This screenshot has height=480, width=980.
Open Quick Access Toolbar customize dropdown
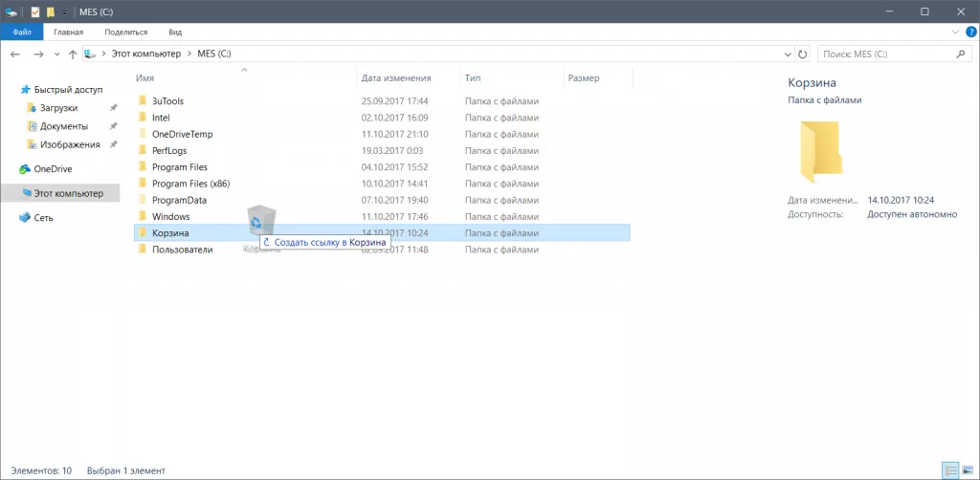64,11
